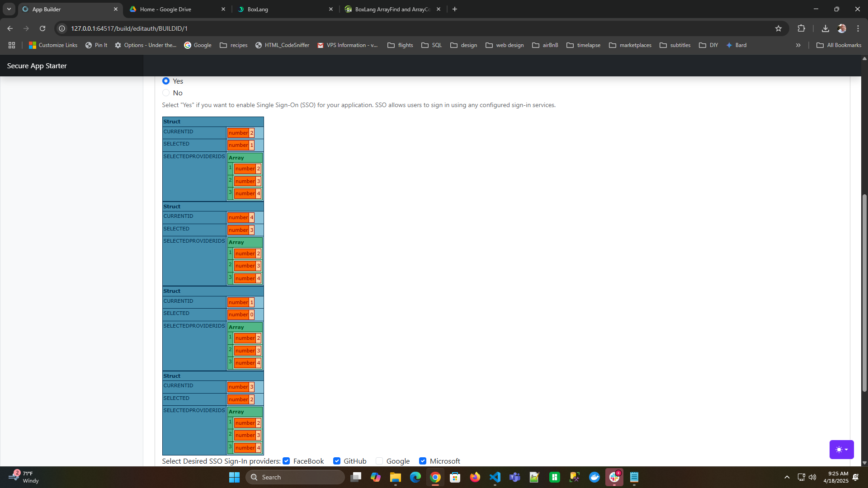Uncheck the Microsoft provider checkbox
This screenshot has height=488, width=868.
[423, 461]
